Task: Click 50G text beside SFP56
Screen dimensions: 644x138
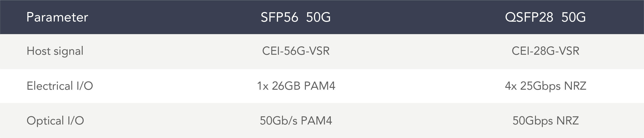Action: (318, 17)
